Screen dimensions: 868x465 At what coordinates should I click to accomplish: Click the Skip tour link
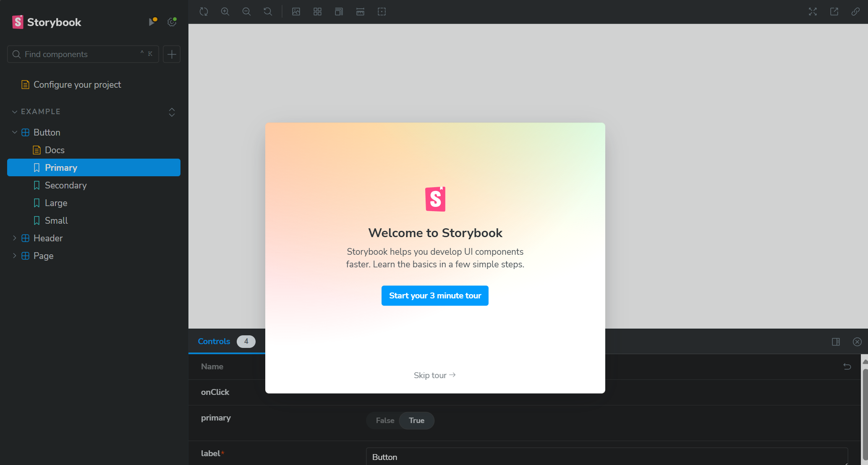pyautogui.click(x=435, y=375)
